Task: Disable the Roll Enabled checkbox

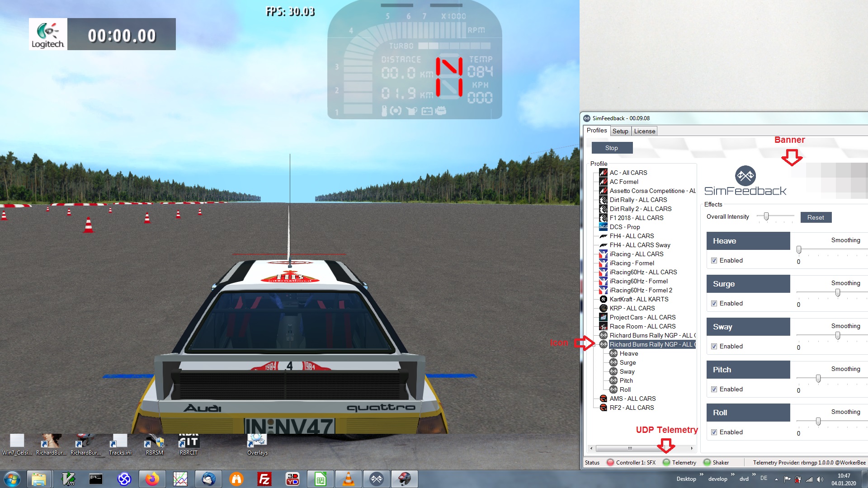Action: [714, 432]
